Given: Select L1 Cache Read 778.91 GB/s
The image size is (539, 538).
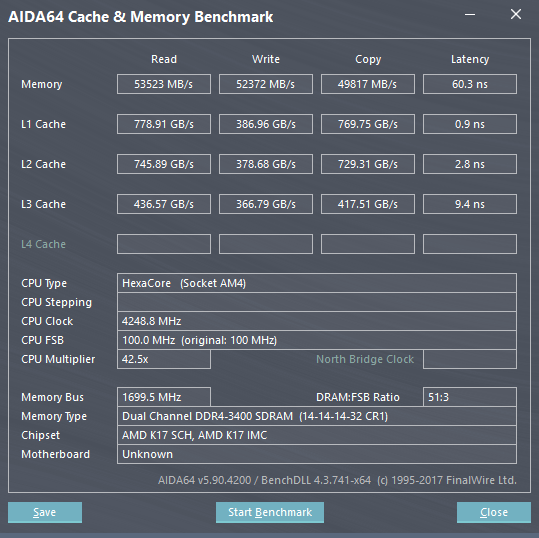Looking at the screenshot, I should click(164, 124).
